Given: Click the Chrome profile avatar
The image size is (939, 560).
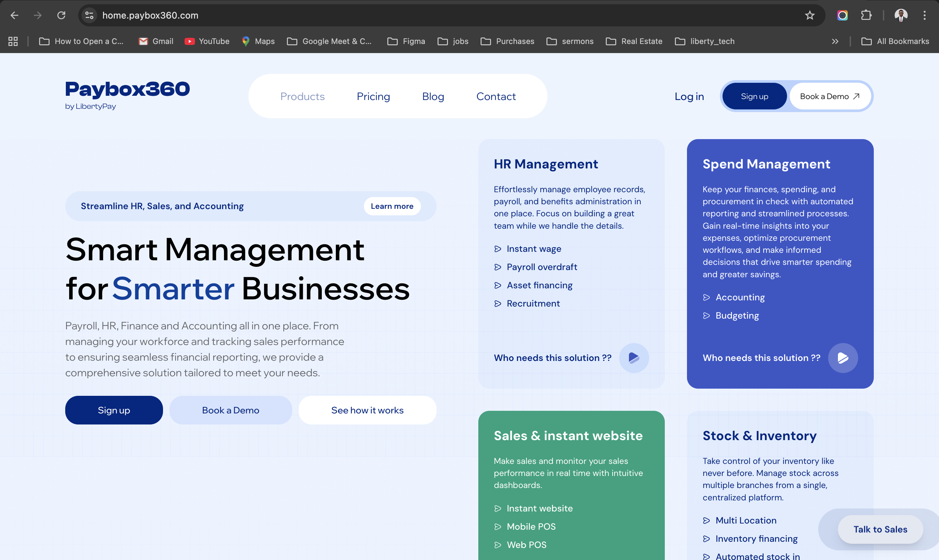Looking at the screenshot, I should click(901, 15).
